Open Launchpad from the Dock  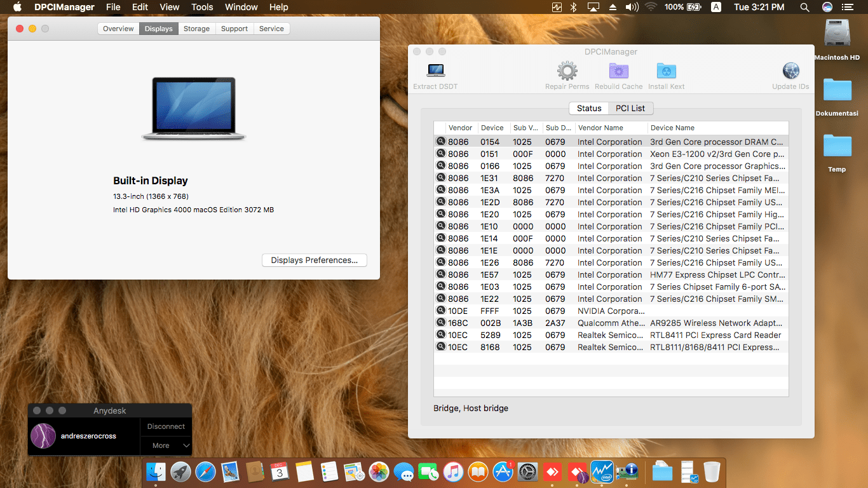180,471
